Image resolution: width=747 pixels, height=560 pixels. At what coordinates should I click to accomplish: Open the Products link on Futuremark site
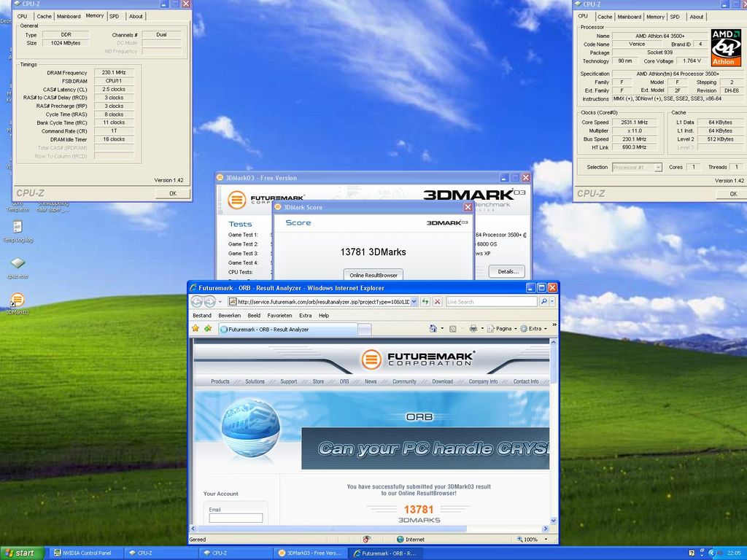click(x=220, y=381)
